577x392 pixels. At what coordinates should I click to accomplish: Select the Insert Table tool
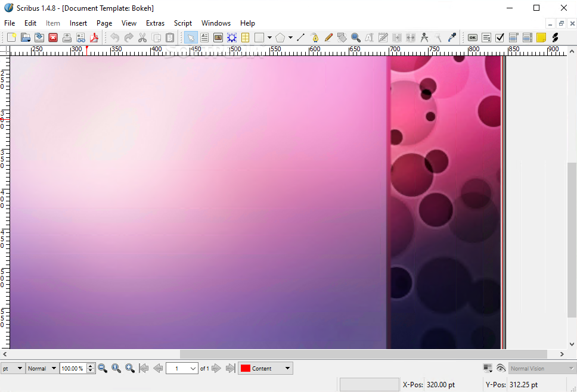tap(246, 38)
